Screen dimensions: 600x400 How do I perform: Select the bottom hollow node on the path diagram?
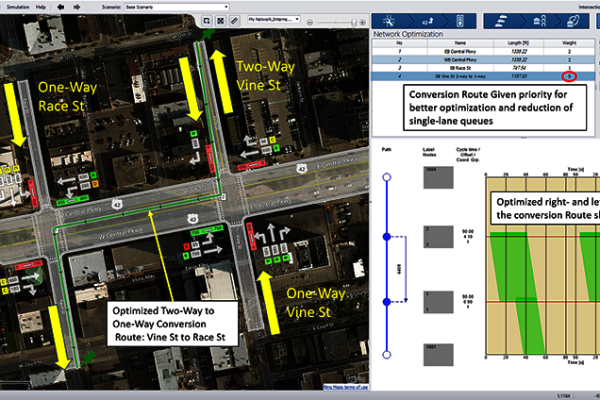pyautogui.click(x=386, y=354)
